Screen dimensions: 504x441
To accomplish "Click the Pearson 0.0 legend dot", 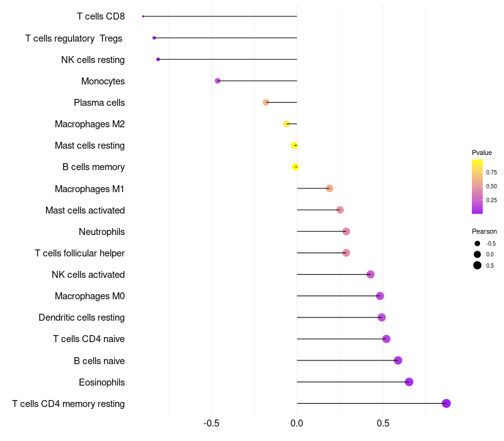I will tap(478, 254).
